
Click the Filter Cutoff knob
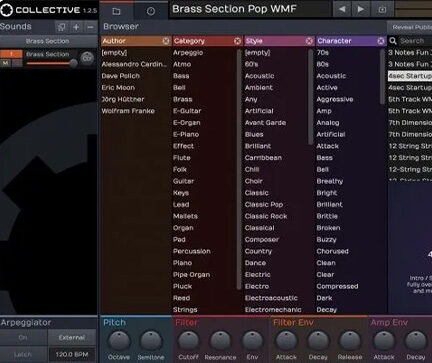click(x=188, y=341)
